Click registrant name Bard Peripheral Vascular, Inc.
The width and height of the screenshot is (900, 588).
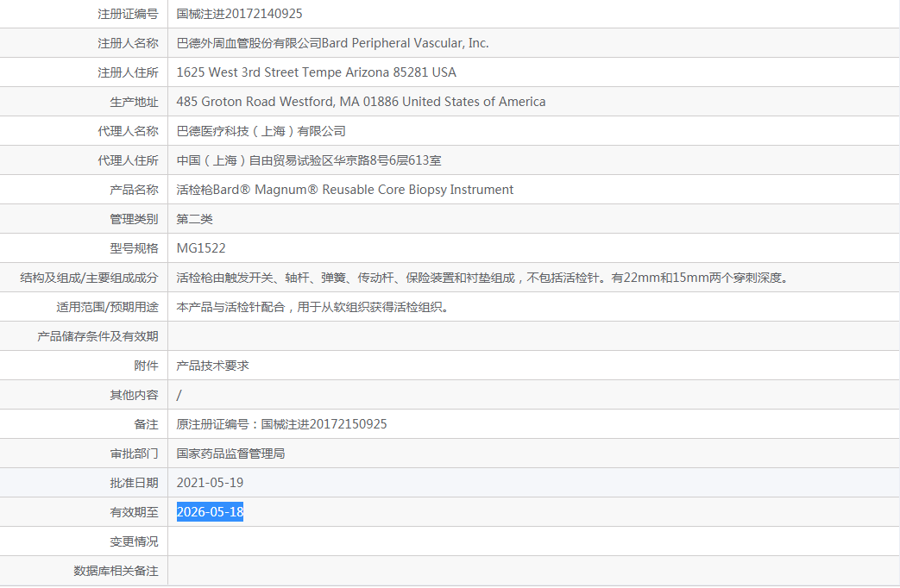tap(406, 43)
